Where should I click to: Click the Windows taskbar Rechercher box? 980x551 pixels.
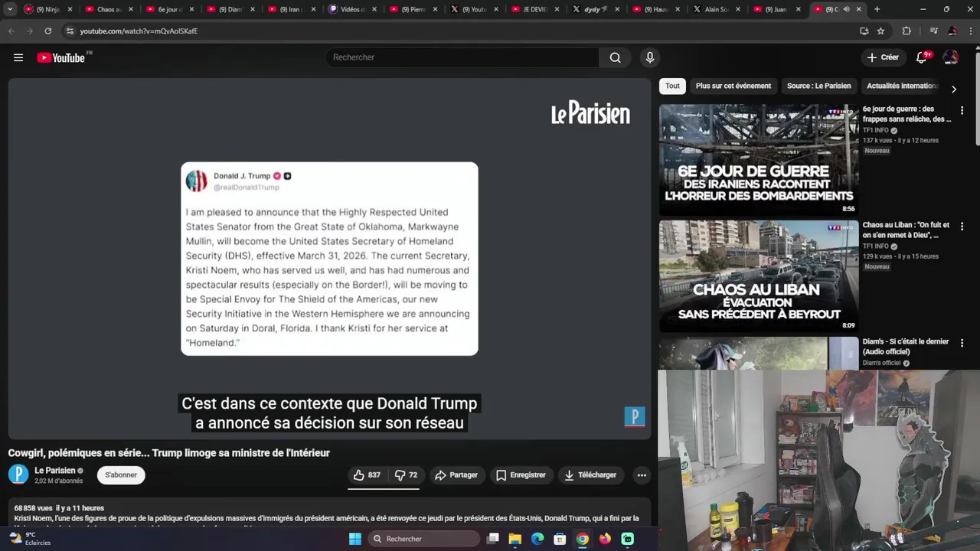tap(424, 539)
